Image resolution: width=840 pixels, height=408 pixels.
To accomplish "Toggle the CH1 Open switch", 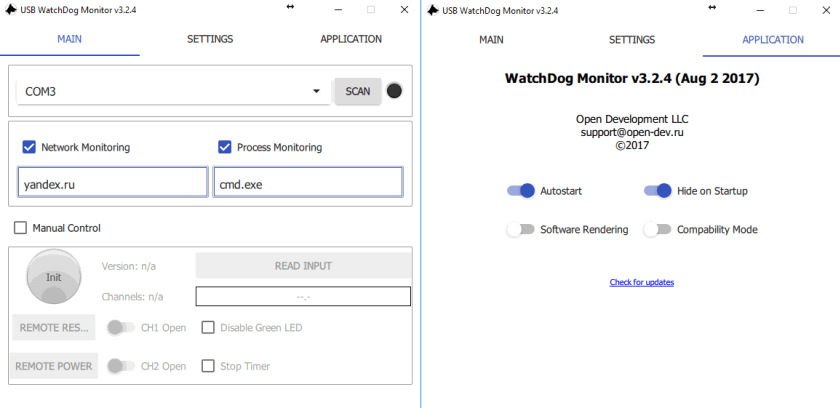I will [120, 327].
